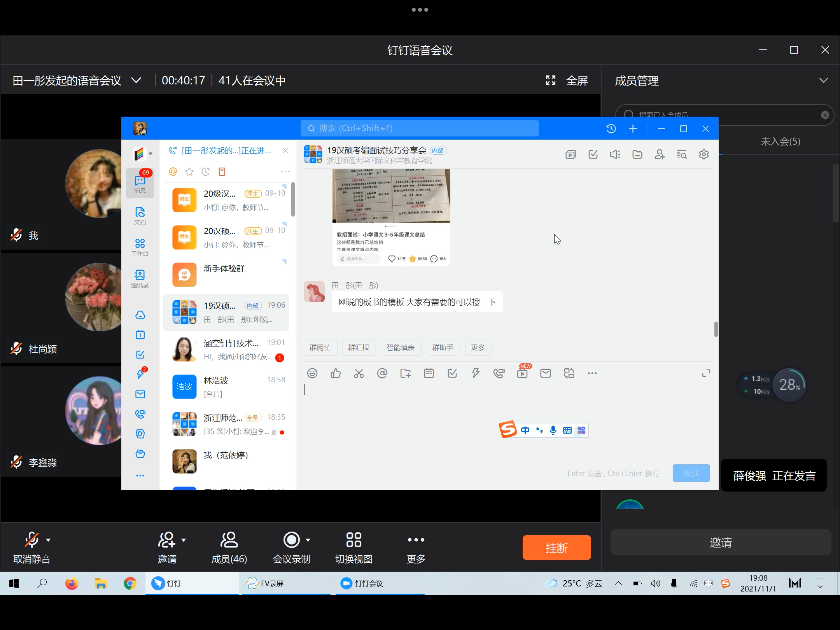This screenshot has width=840, height=630.
Task: Open the three-dot menu in conversation filter bar
Action: coord(285,171)
